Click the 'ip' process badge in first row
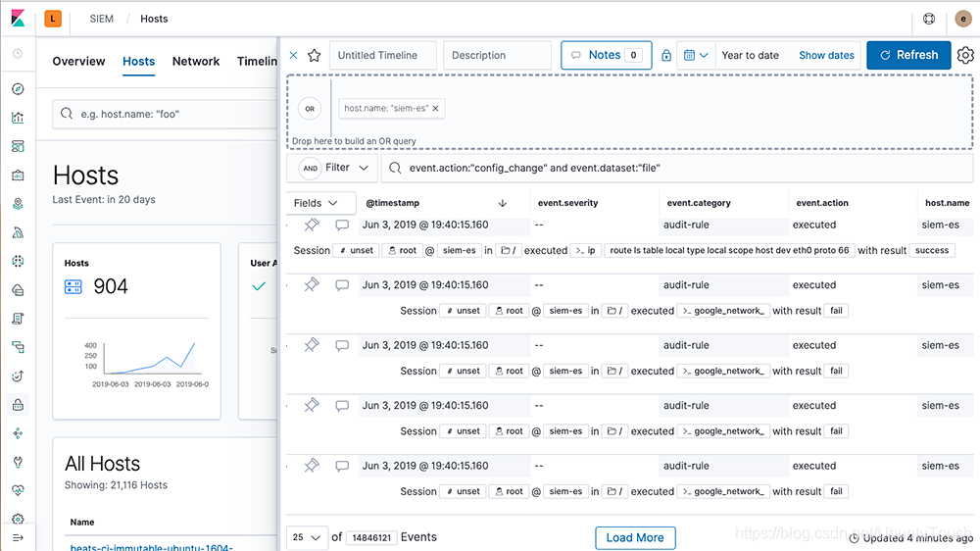 pyautogui.click(x=586, y=250)
